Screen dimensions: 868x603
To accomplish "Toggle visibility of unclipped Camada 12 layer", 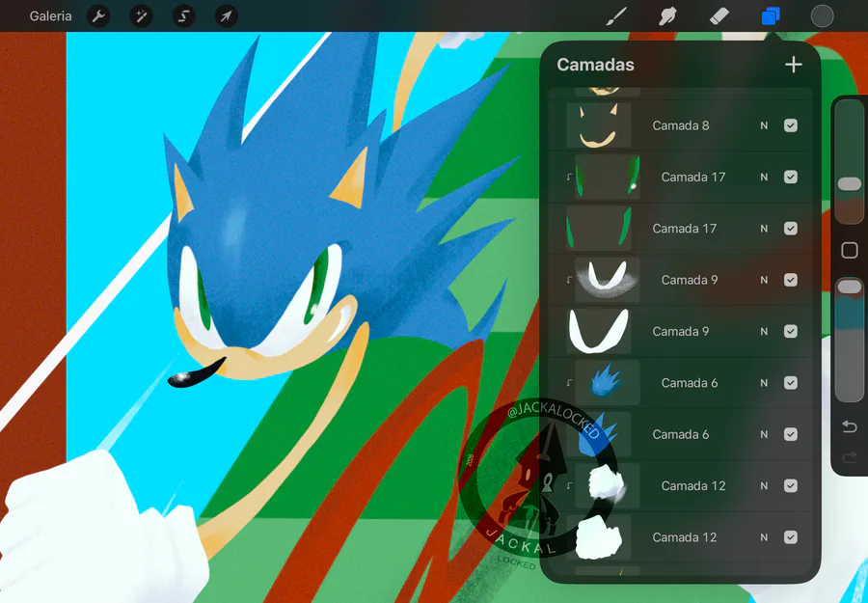I will (791, 537).
